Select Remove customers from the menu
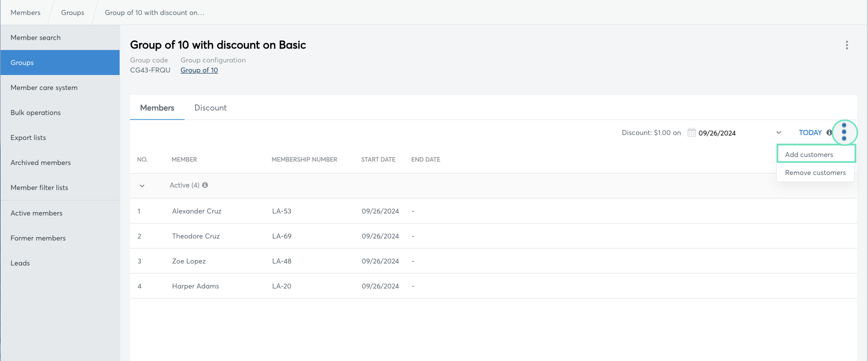The width and height of the screenshot is (868, 361). [x=815, y=172]
